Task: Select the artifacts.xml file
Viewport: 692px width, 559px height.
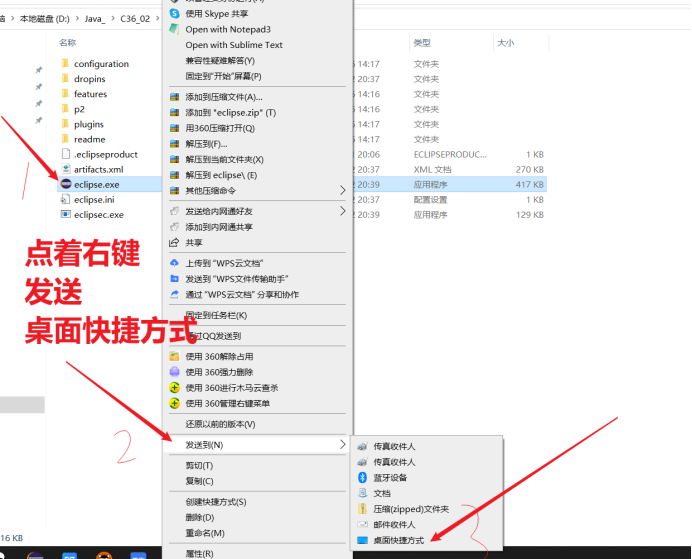Action: pos(98,169)
